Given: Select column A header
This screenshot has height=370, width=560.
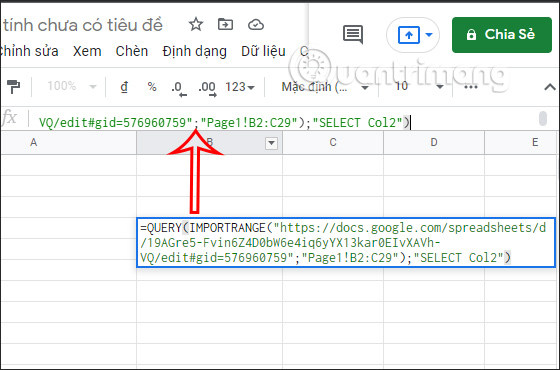Looking at the screenshot, I should pyautogui.click(x=69, y=142).
